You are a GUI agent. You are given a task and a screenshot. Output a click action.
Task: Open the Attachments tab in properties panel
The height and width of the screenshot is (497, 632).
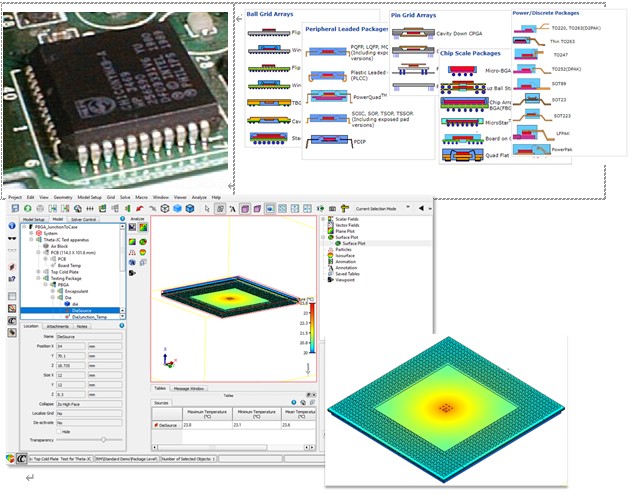pyautogui.click(x=58, y=326)
